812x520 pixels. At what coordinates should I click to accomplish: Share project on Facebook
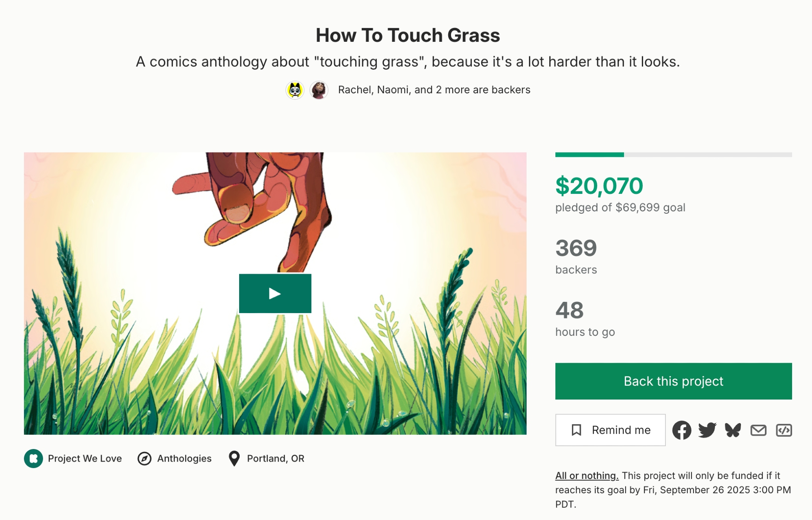682,430
